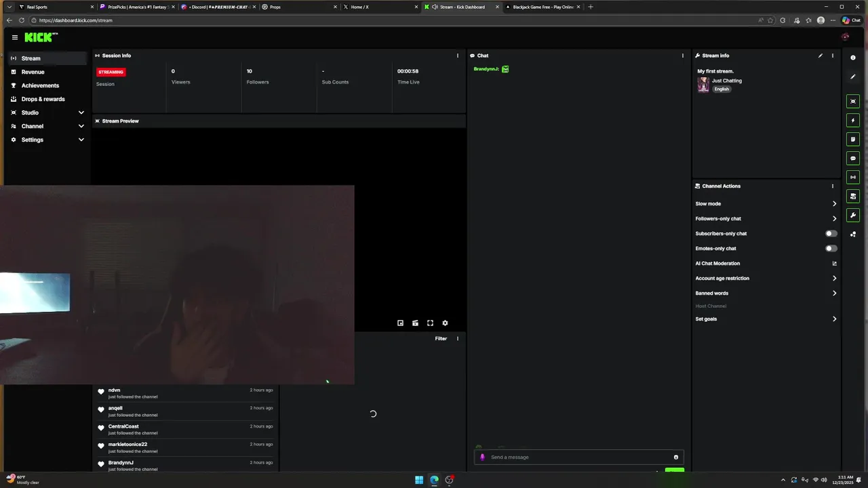Toggle the wrench panel icon in right rail
Viewport: 868px width, 488px height.
click(x=853, y=215)
